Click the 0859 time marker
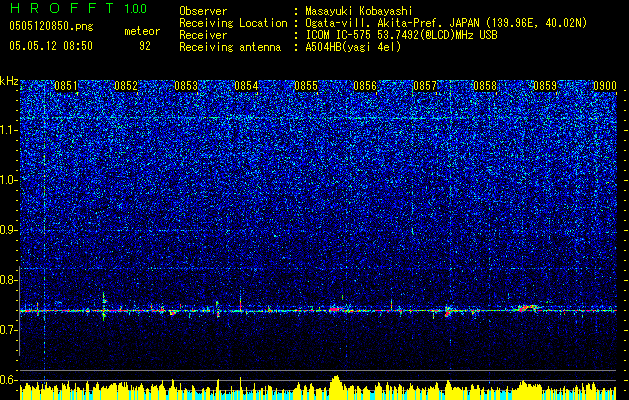 click(x=545, y=86)
